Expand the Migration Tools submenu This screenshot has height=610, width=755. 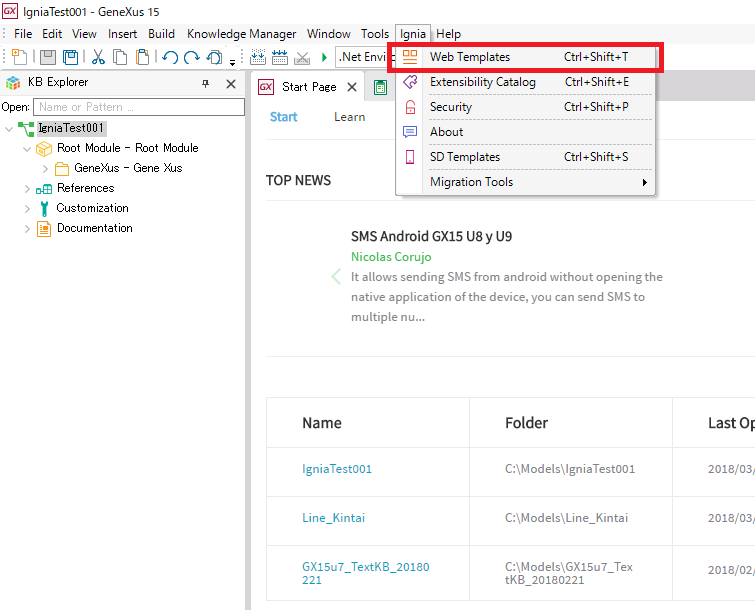[x=525, y=182]
